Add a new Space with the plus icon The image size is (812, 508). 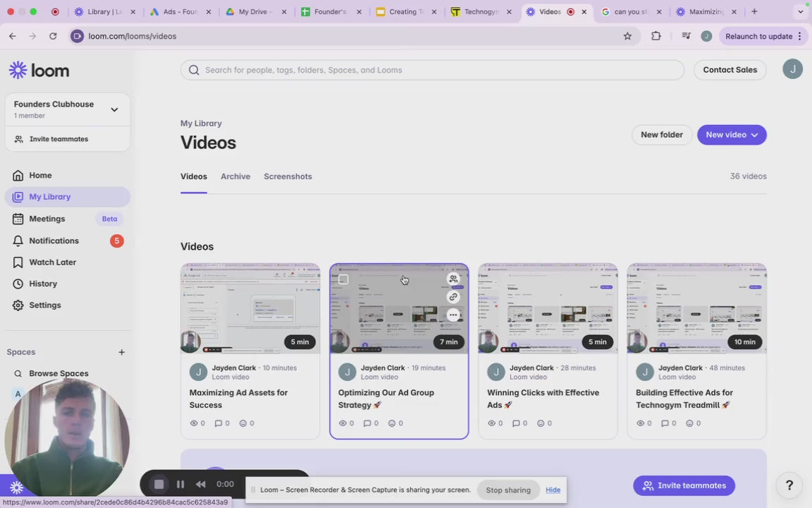(x=121, y=352)
